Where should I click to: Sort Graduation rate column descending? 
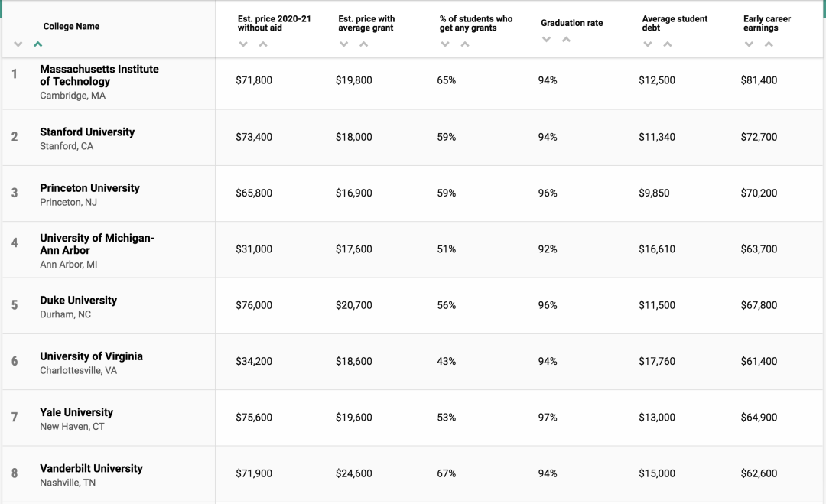point(546,40)
